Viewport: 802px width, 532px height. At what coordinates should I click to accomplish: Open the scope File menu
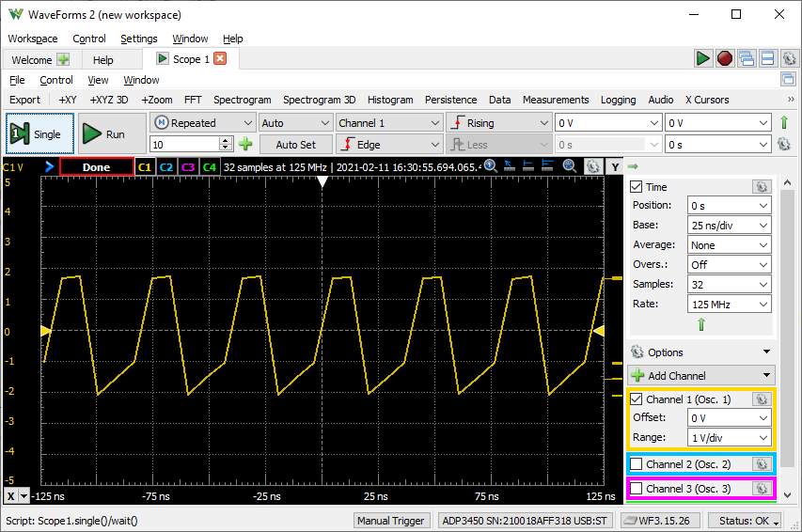click(x=17, y=80)
